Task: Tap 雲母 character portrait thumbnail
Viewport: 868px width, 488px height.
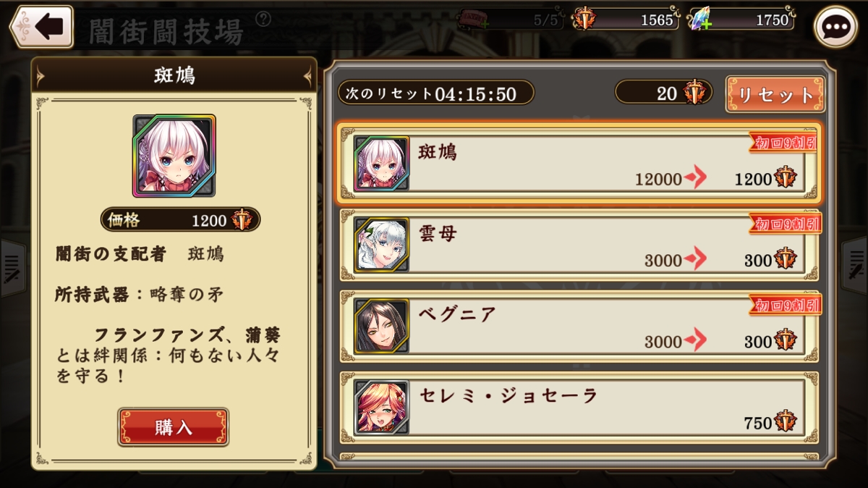Action: 382,245
